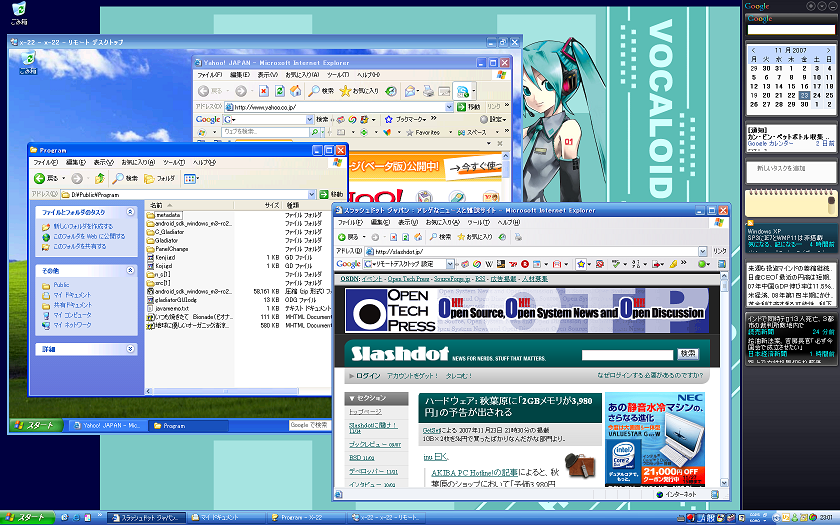Select the PanelChange folder in Program window
This screenshot has height=525, width=840.
171,249
